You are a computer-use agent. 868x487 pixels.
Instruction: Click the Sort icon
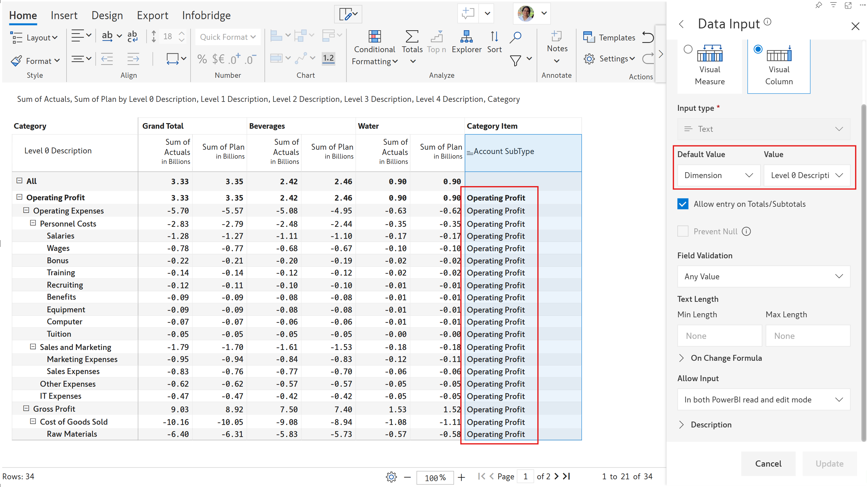[494, 37]
